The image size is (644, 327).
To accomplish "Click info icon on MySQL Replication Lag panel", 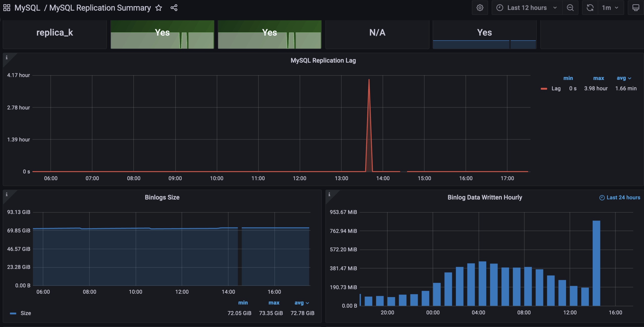I will click(7, 58).
